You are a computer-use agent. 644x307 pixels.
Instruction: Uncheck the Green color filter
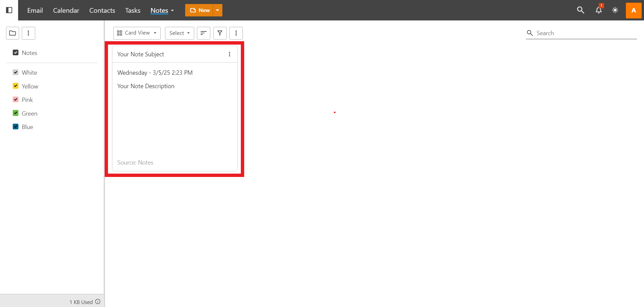tap(15, 113)
